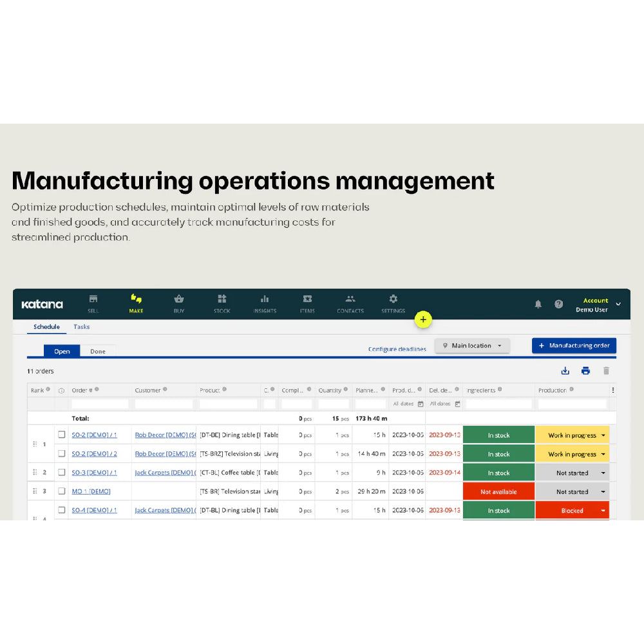This screenshot has width=644, height=644.
Task: Click the help question mark icon
Action: coord(558,304)
